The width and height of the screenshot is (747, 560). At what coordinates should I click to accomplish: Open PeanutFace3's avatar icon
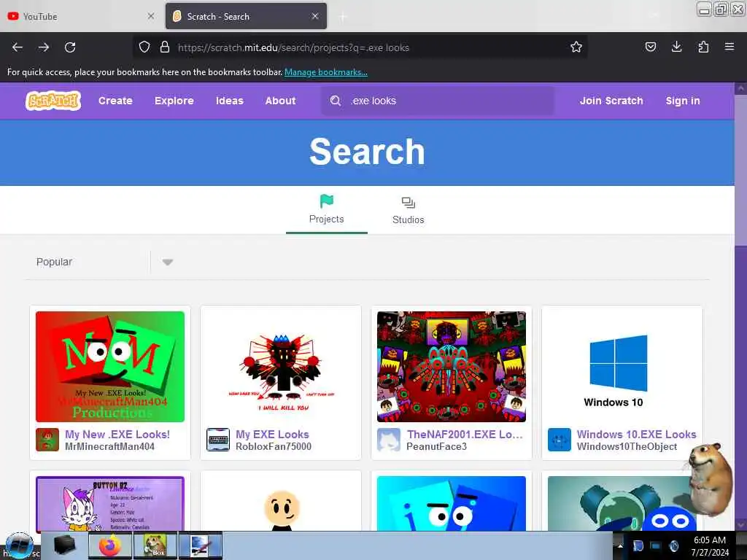pos(389,440)
